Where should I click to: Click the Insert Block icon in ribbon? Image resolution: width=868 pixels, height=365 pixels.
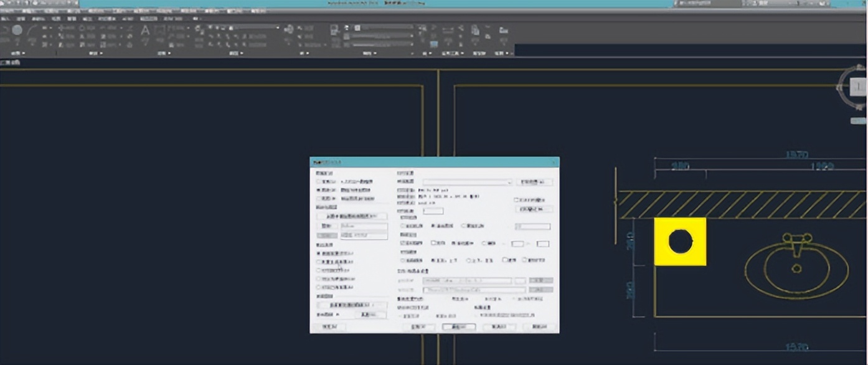click(288, 29)
